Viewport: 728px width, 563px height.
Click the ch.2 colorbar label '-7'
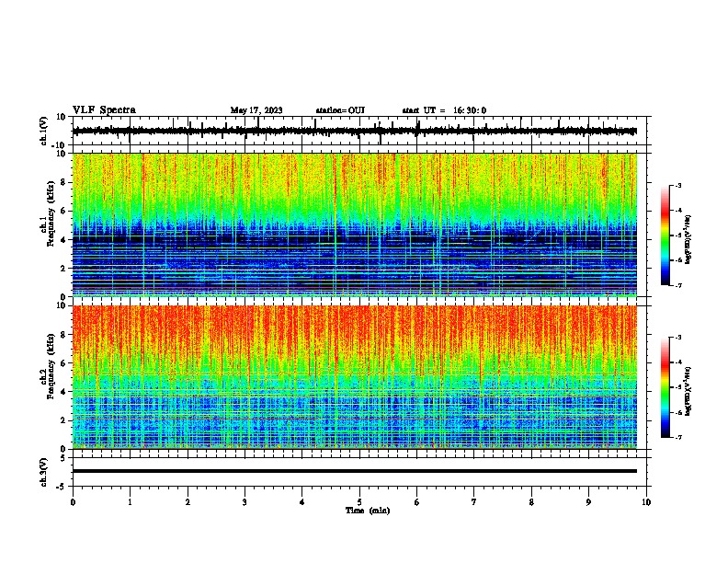click(x=678, y=438)
